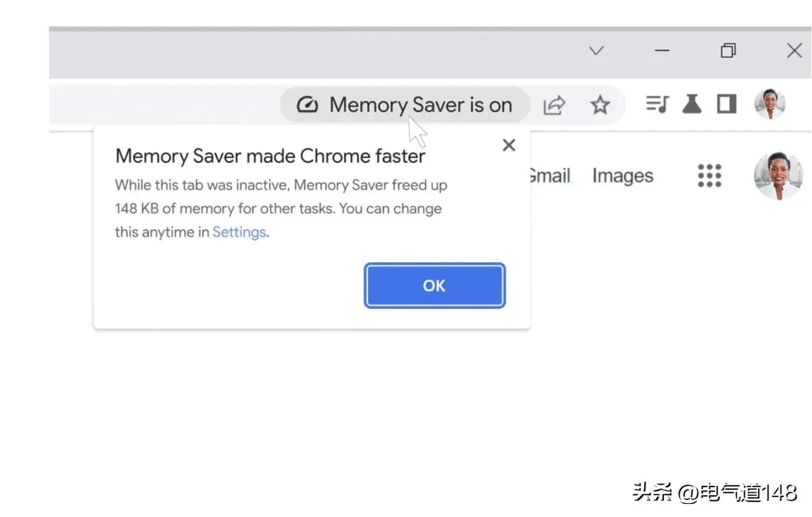Expand the tab search chevron
This screenshot has width=812, height=517.
pos(596,51)
